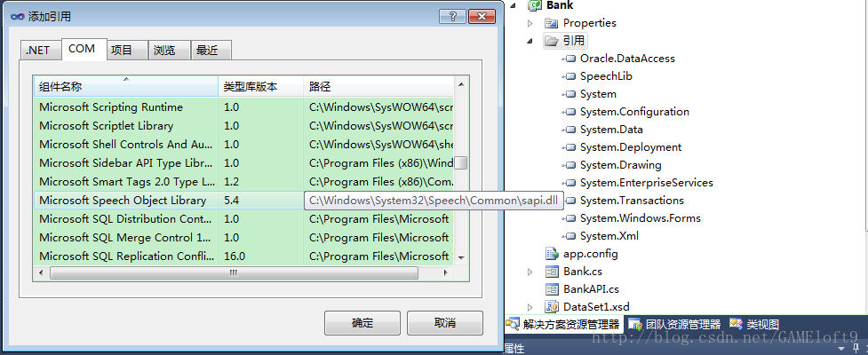Click the System.Windows.Forms reference icon

pyautogui.click(x=569, y=217)
